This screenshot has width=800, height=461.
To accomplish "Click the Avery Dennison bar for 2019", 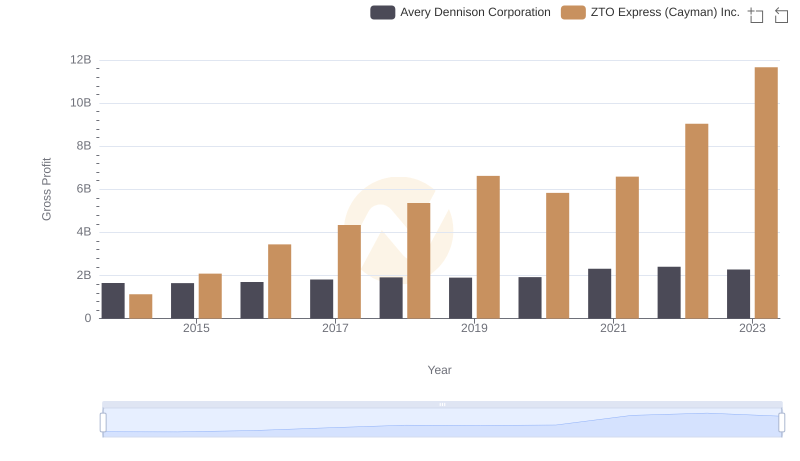I will tap(461, 298).
